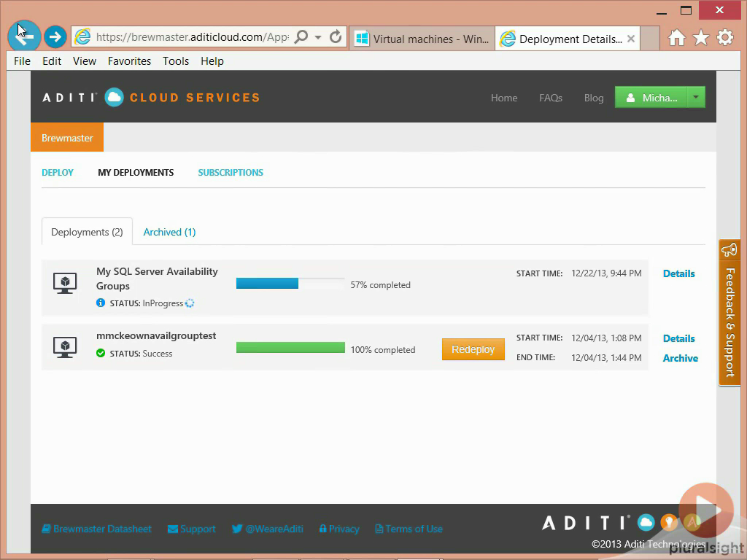Open the Help menu

[x=212, y=61]
